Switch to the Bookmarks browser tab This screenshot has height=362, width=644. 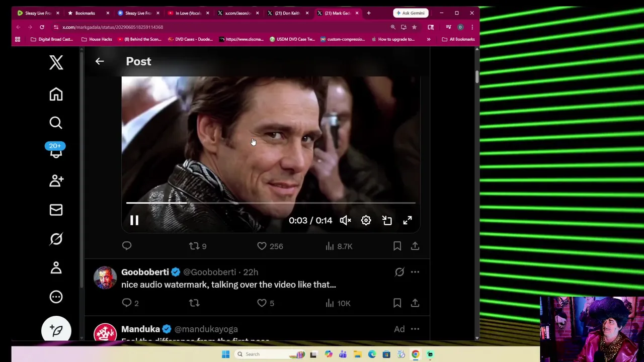click(89, 13)
